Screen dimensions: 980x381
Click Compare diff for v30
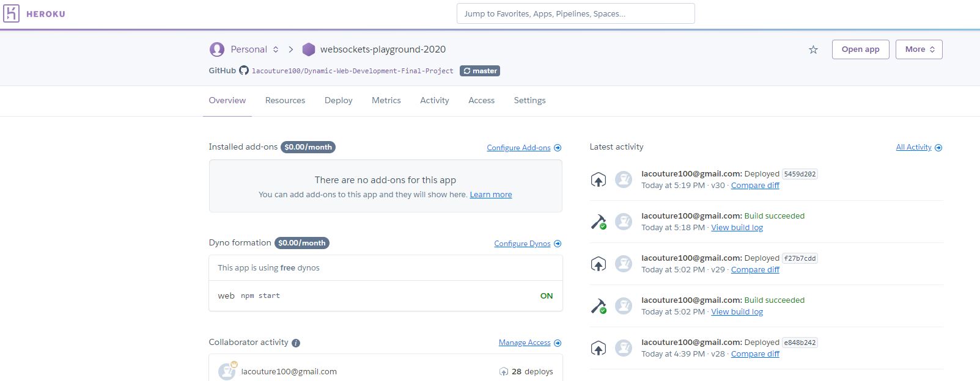coord(755,186)
